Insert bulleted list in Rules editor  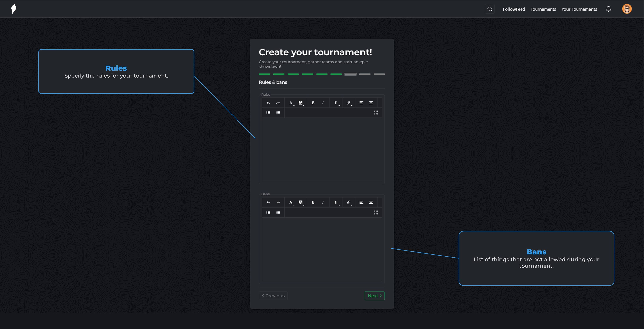click(x=268, y=113)
